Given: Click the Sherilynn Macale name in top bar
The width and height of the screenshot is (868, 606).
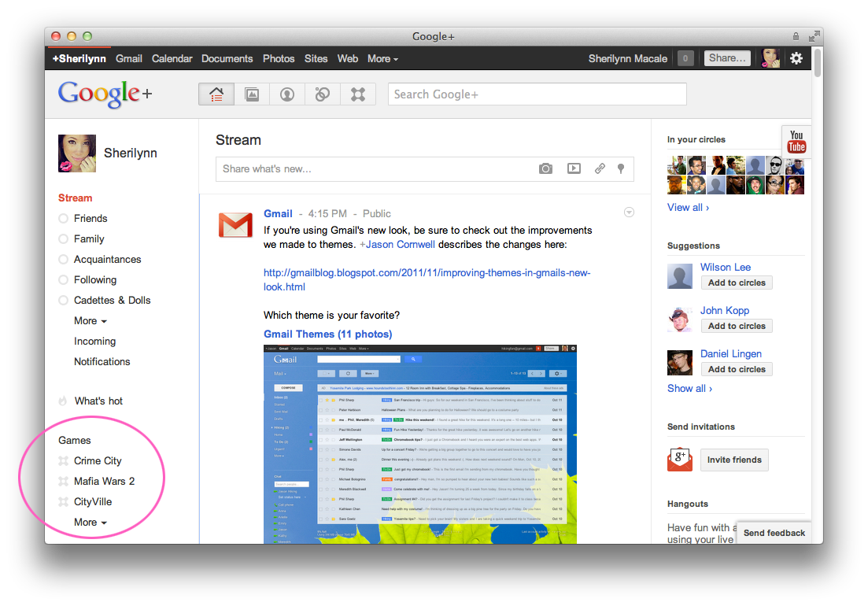Looking at the screenshot, I should pos(628,59).
